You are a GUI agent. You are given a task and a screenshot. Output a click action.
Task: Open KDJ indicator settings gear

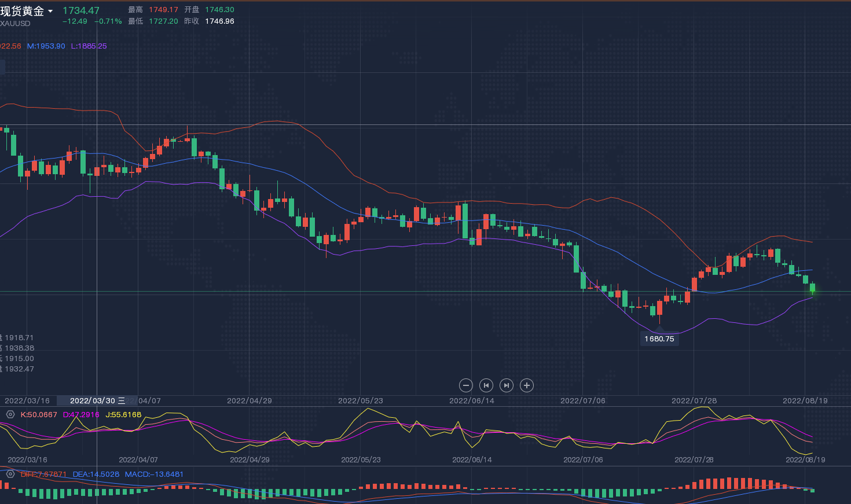pyautogui.click(x=10, y=414)
